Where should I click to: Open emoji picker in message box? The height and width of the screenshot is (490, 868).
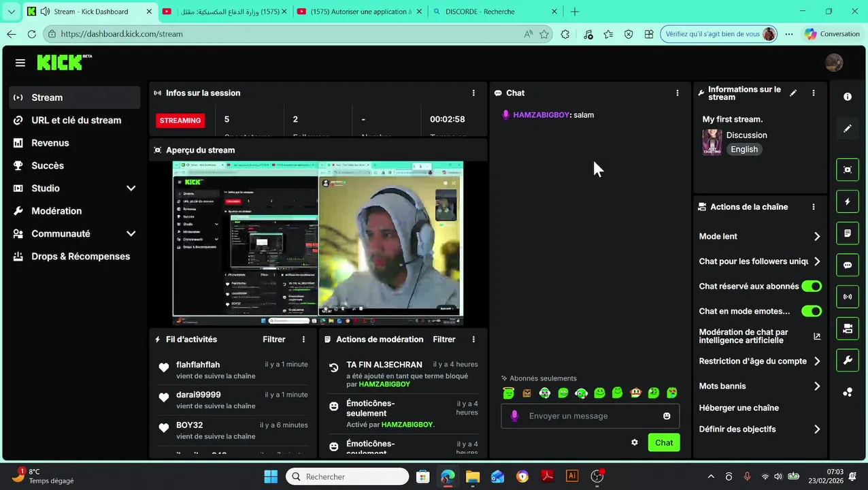coord(667,416)
